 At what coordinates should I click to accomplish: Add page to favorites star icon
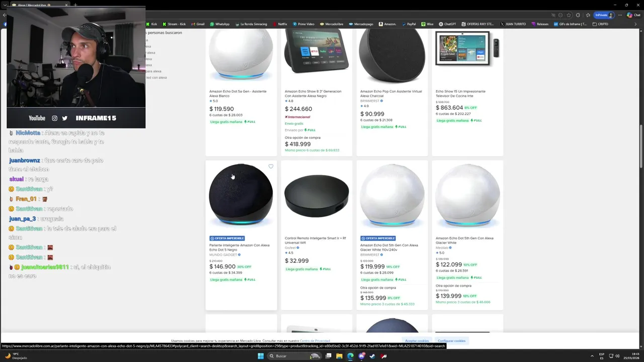coord(569,15)
